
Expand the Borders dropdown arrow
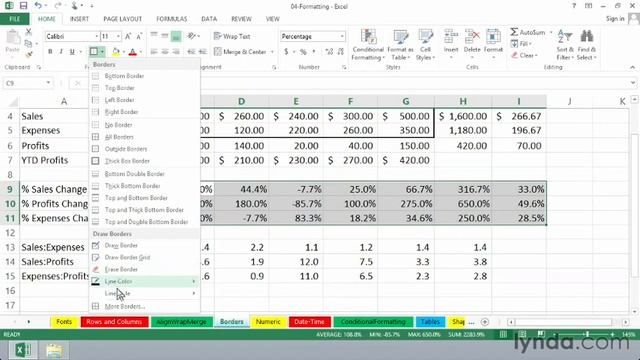102,51
